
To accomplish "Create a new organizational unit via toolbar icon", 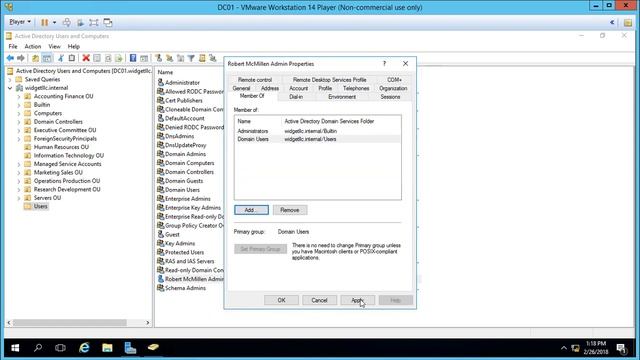I will pyautogui.click(x=180, y=58).
